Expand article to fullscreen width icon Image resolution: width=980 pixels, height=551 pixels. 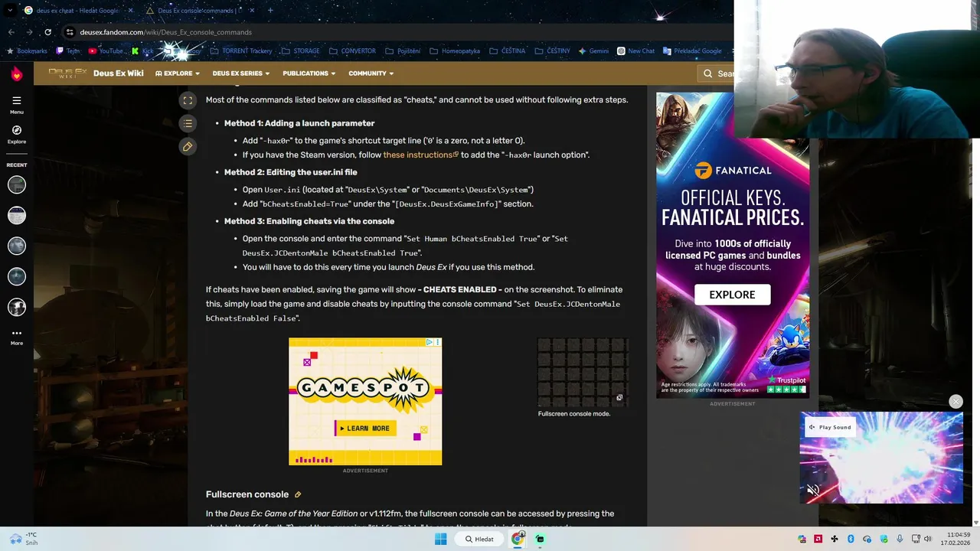pyautogui.click(x=188, y=100)
